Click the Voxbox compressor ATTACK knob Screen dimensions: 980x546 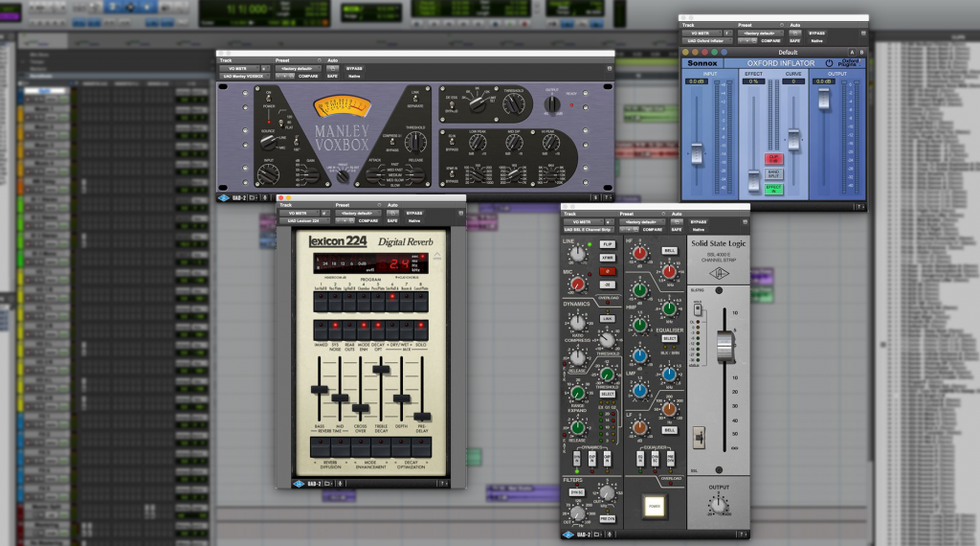[x=374, y=175]
